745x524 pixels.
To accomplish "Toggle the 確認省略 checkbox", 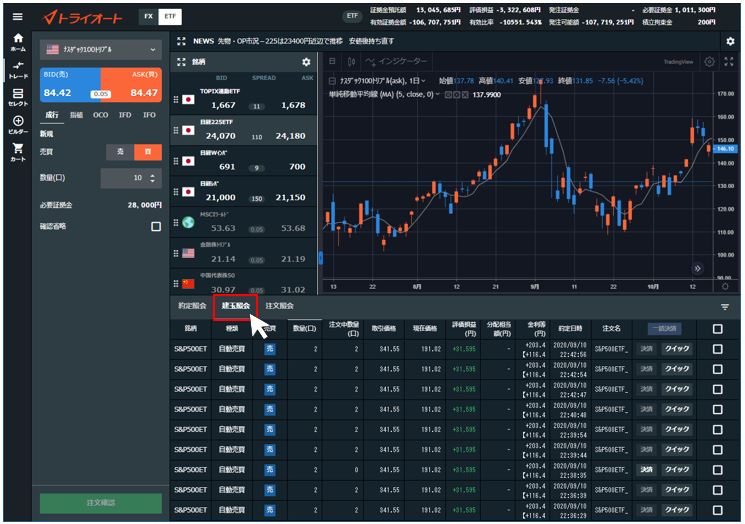I will click(156, 227).
